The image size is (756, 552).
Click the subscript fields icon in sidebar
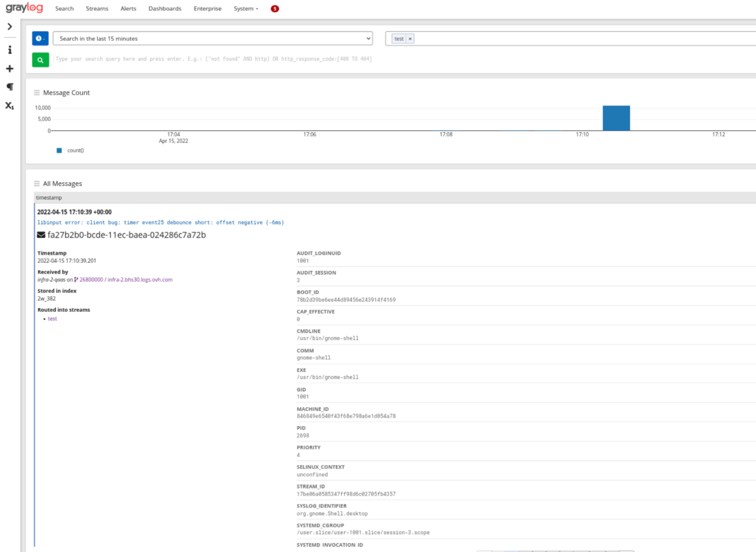[10, 106]
